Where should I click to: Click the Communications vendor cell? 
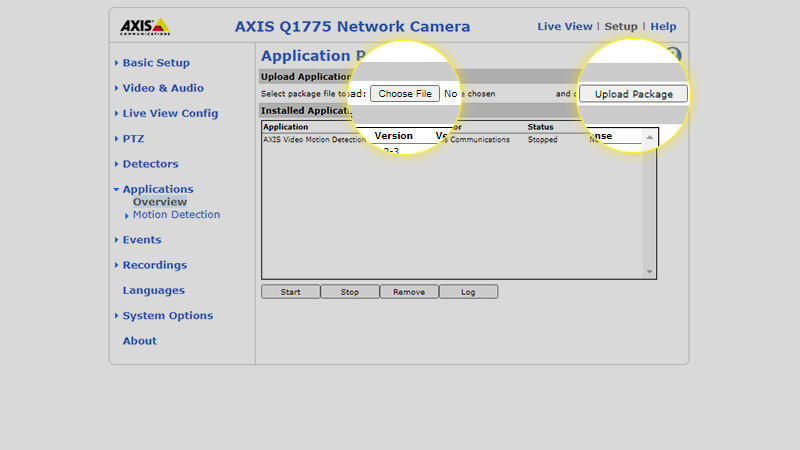[x=479, y=140]
